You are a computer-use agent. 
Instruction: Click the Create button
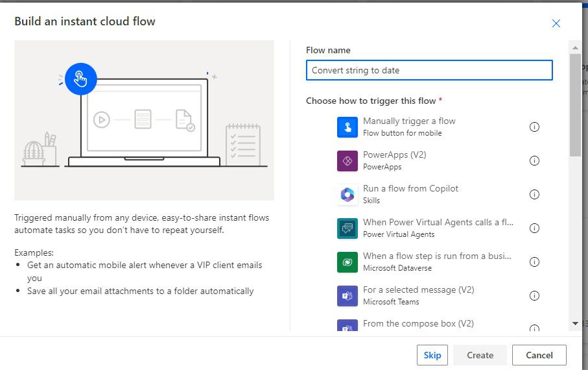(480, 355)
